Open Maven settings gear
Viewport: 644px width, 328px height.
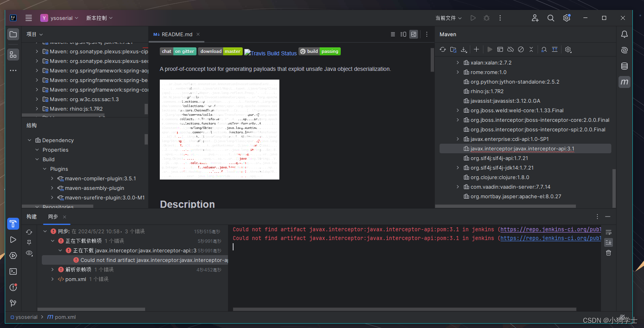(x=568, y=49)
